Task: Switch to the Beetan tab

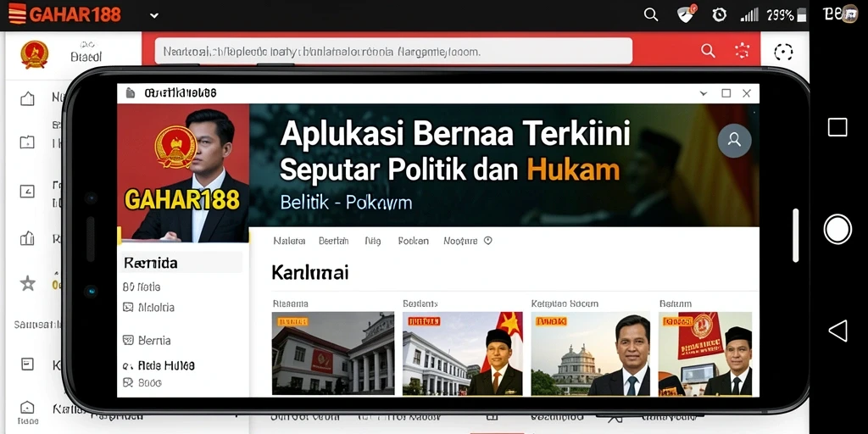Action: coord(334,241)
